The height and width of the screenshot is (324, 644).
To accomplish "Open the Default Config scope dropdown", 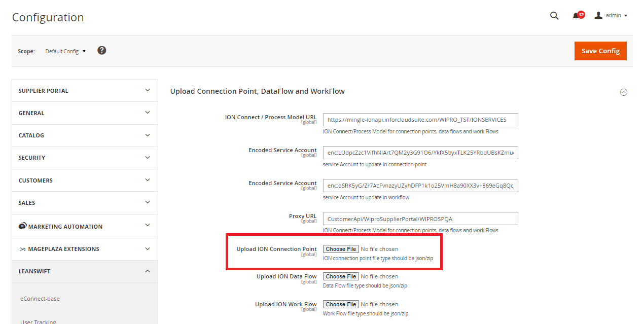I will pos(65,51).
